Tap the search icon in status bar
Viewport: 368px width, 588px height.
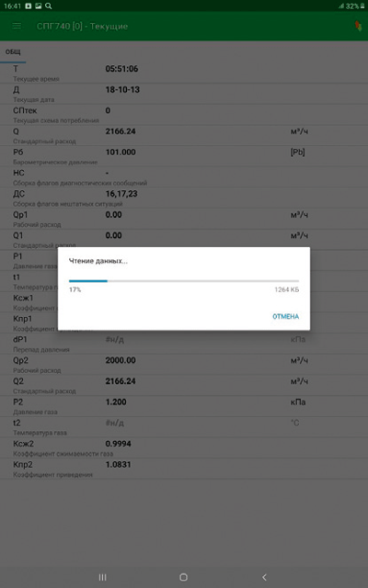point(48,6)
